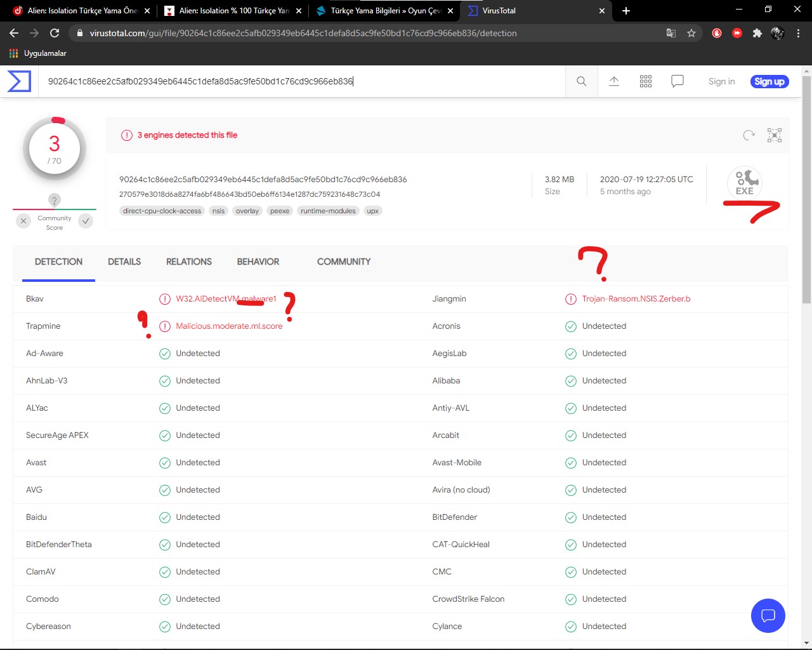Click the Bkav detection alert icon
This screenshot has height=650, width=812.
pyautogui.click(x=165, y=299)
